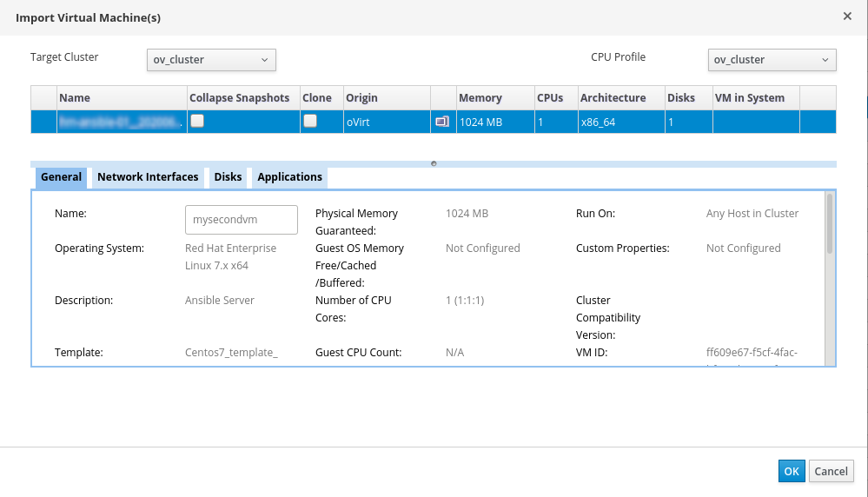Click the Cancel button
Viewport: 868px width, 497px height.
[831, 471]
